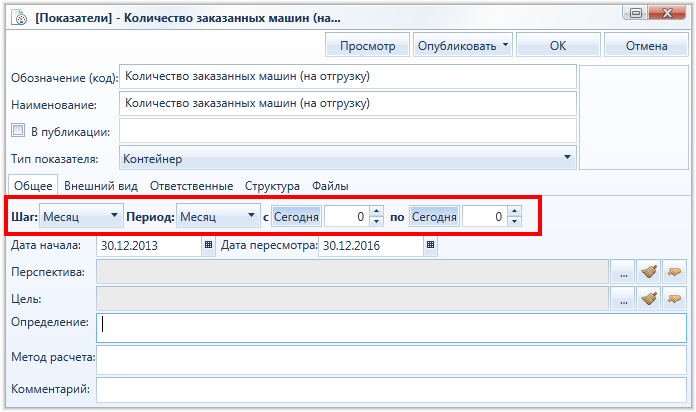Viewport: 696px width, 412px height.
Task: Open the Файлы tab
Action: pyautogui.click(x=330, y=186)
